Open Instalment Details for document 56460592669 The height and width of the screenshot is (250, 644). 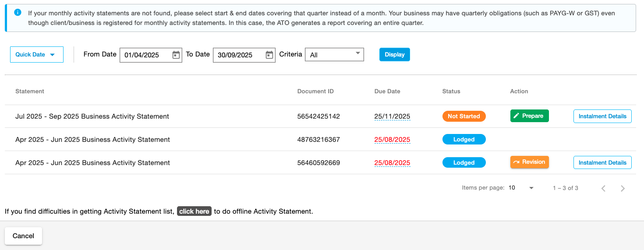602,162
